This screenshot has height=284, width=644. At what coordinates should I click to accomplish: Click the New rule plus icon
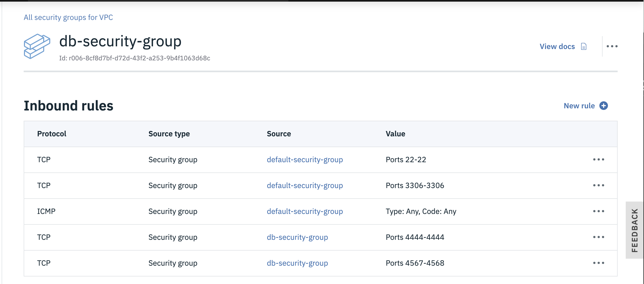click(604, 106)
